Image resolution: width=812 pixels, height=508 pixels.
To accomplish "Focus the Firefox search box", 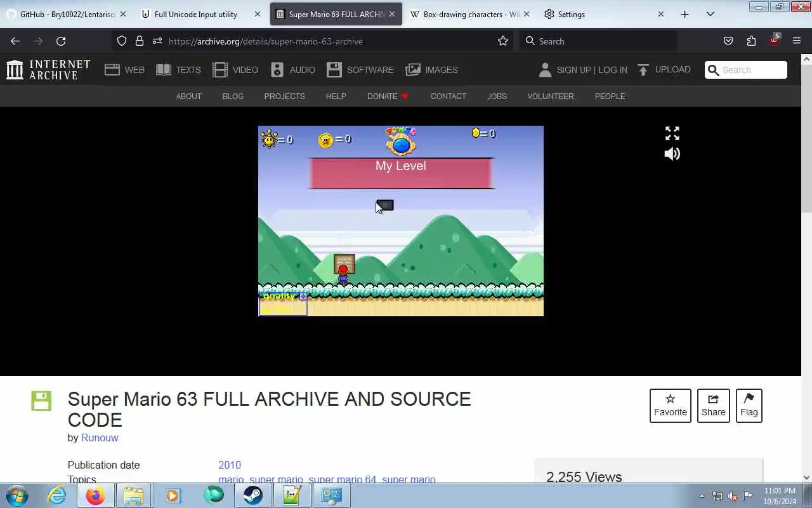I will pyautogui.click(x=598, y=41).
